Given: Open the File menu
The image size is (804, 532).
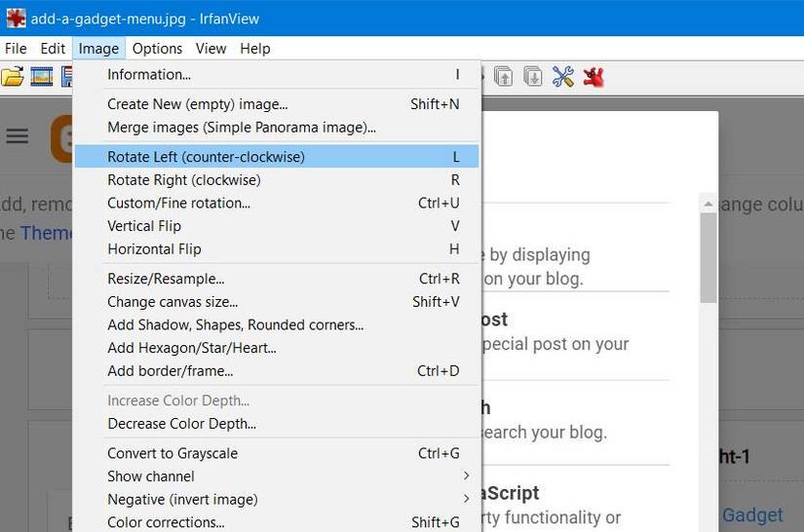Looking at the screenshot, I should 16,49.
